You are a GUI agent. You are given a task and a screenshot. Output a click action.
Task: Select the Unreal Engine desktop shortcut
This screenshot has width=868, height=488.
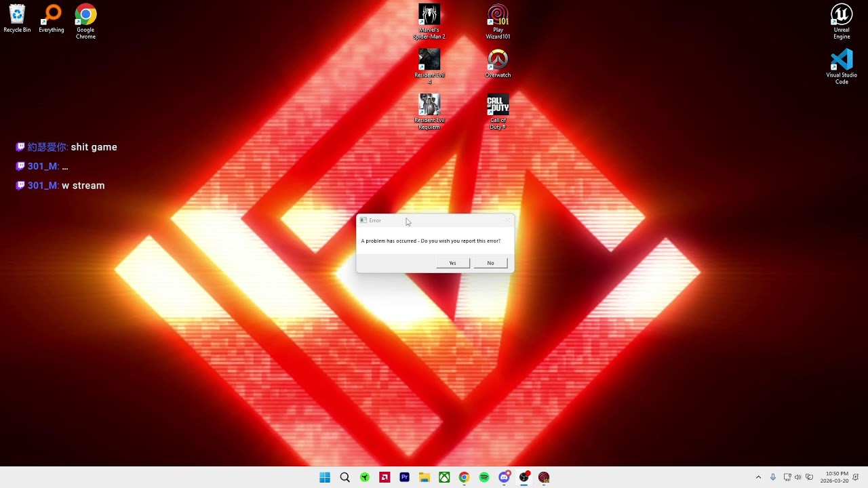click(x=842, y=22)
